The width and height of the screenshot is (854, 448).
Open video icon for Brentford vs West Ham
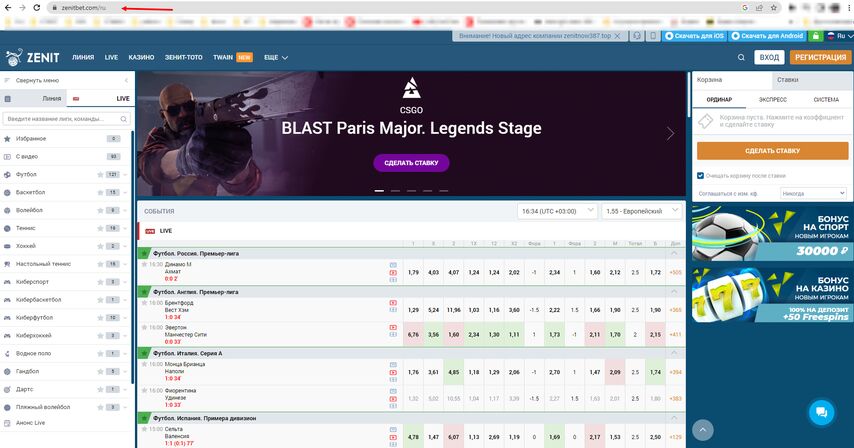tap(393, 303)
